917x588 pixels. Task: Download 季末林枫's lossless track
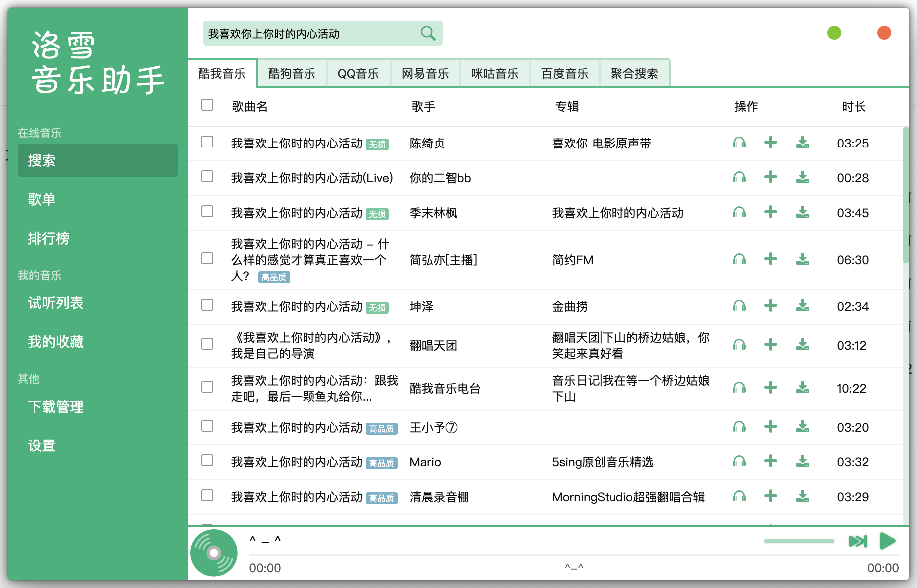click(802, 213)
